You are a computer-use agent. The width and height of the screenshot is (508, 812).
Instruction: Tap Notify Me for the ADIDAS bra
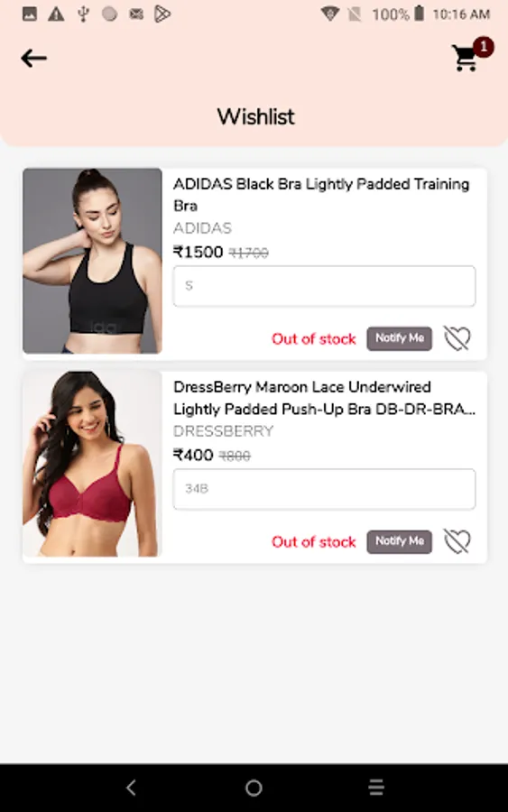(x=399, y=338)
